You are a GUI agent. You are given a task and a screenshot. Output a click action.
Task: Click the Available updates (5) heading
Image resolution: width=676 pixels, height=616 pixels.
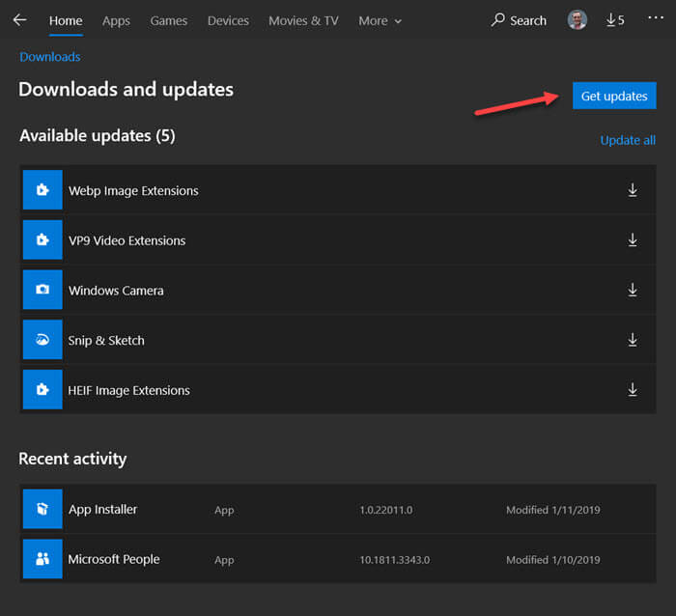point(98,136)
